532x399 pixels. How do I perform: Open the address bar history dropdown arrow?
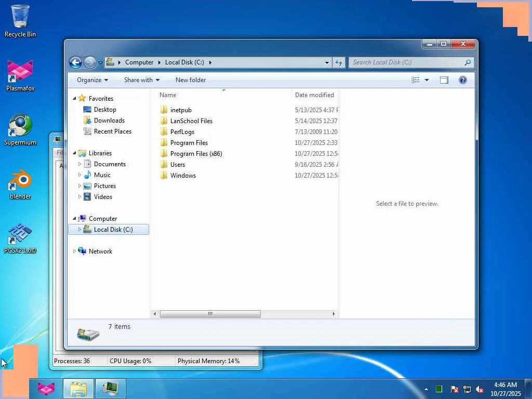coord(327,62)
